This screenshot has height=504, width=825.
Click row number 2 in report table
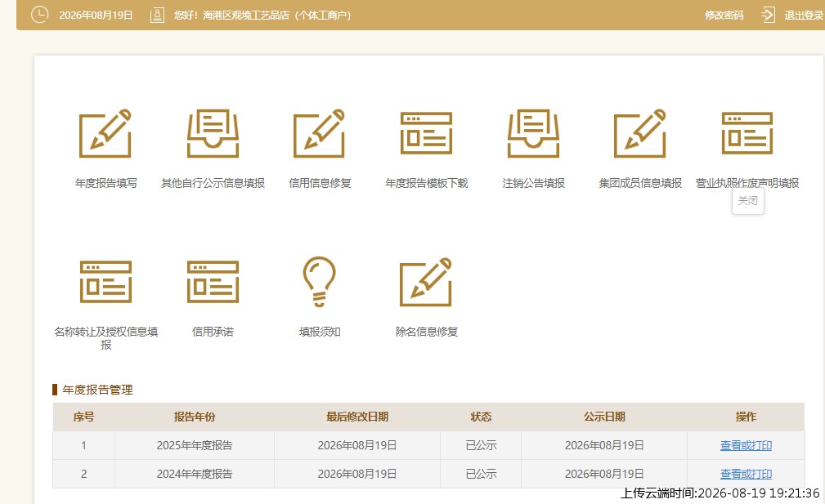coord(83,474)
